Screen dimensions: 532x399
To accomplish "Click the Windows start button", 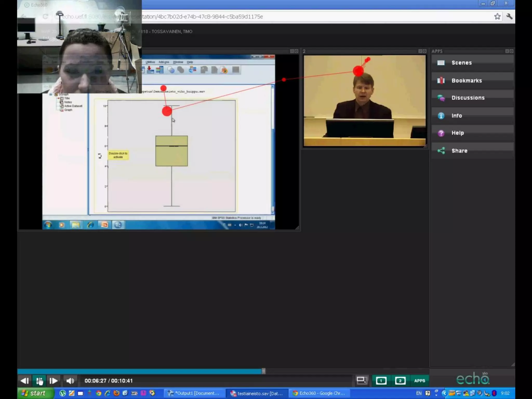I will tap(35, 393).
